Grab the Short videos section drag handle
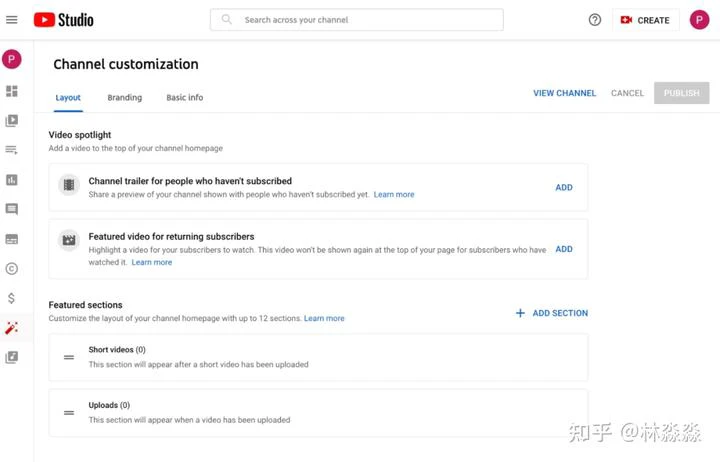This screenshot has height=462, width=720. coord(69,357)
